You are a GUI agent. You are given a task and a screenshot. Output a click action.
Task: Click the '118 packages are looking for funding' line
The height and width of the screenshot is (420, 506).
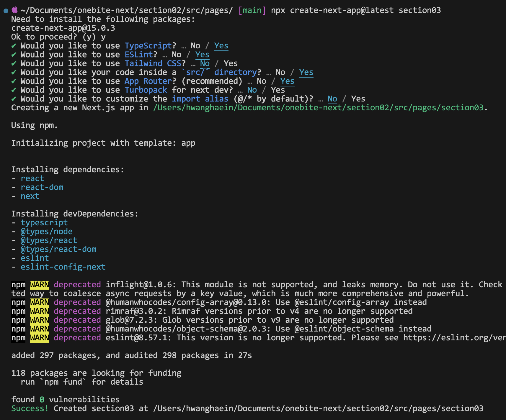96,373
